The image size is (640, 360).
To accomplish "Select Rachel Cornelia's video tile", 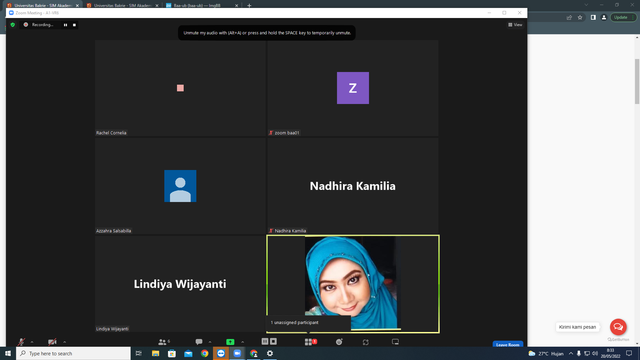I will coord(180,88).
